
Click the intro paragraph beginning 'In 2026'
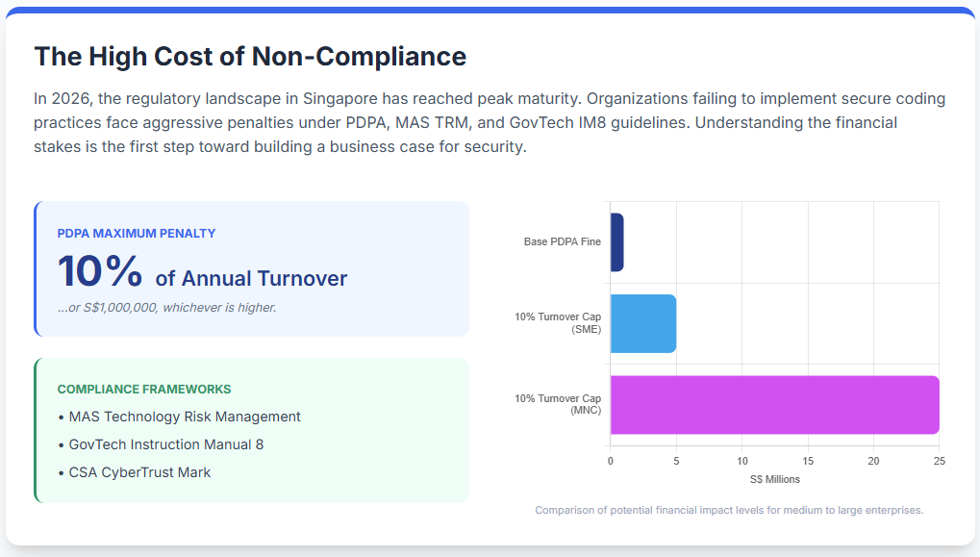(x=490, y=122)
